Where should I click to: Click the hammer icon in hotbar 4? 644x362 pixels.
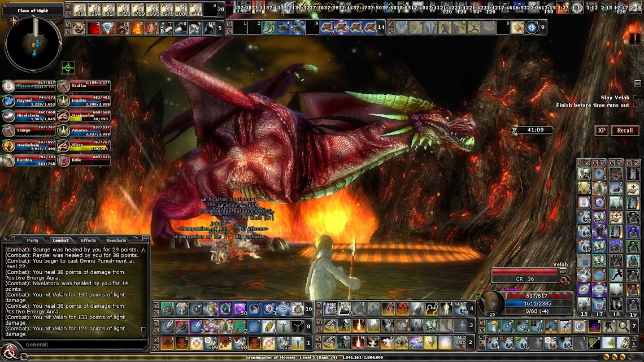[359, 308]
